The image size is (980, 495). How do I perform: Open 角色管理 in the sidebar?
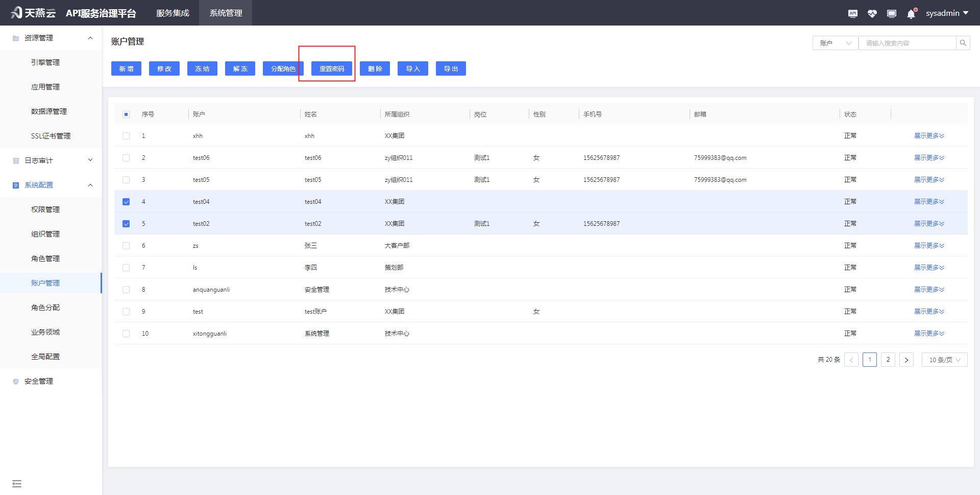point(45,258)
